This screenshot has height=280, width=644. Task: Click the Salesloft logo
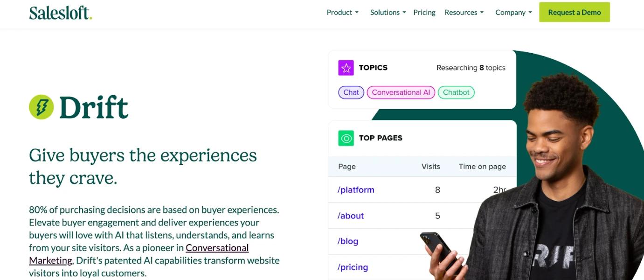pos(61,13)
